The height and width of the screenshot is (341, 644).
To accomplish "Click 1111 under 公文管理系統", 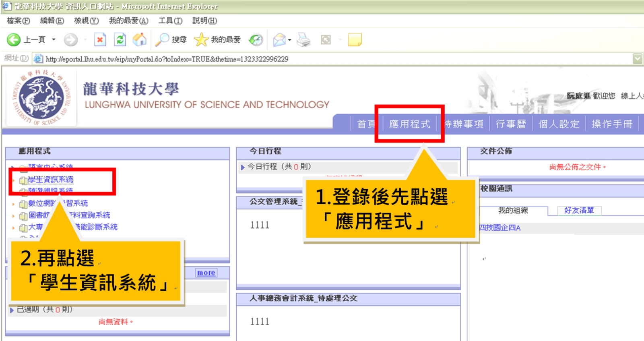I will click(x=260, y=225).
